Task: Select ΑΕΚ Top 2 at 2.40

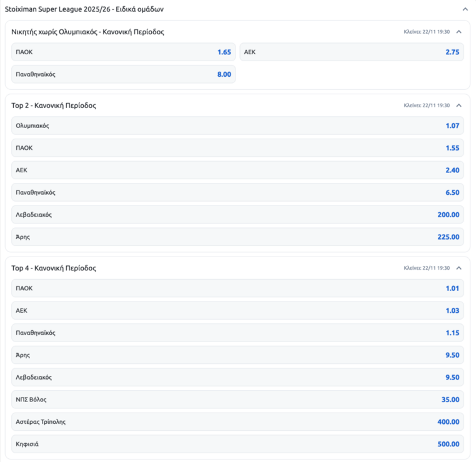Action: tap(237, 170)
